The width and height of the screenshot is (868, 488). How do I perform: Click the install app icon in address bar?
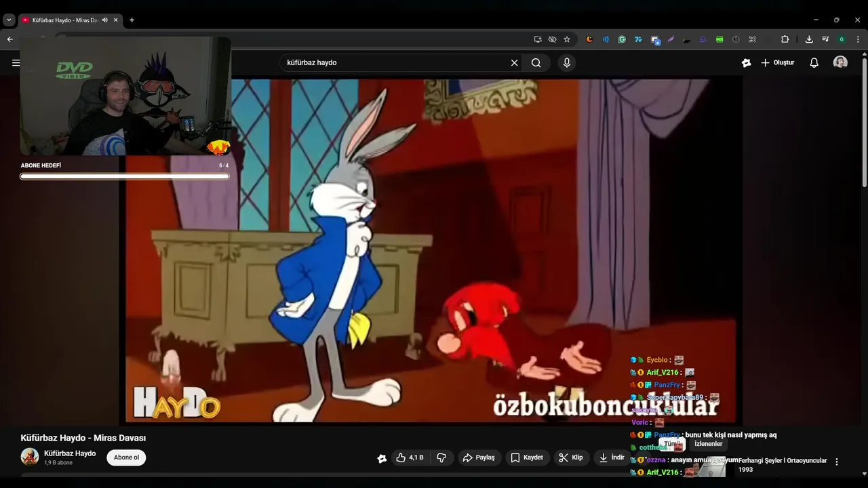[538, 39]
